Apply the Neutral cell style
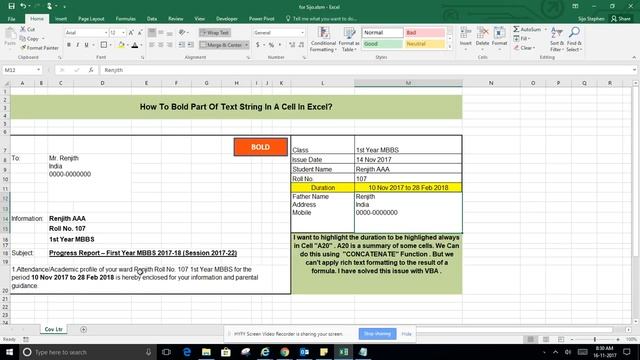640x360 pixels. [x=424, y=44]
